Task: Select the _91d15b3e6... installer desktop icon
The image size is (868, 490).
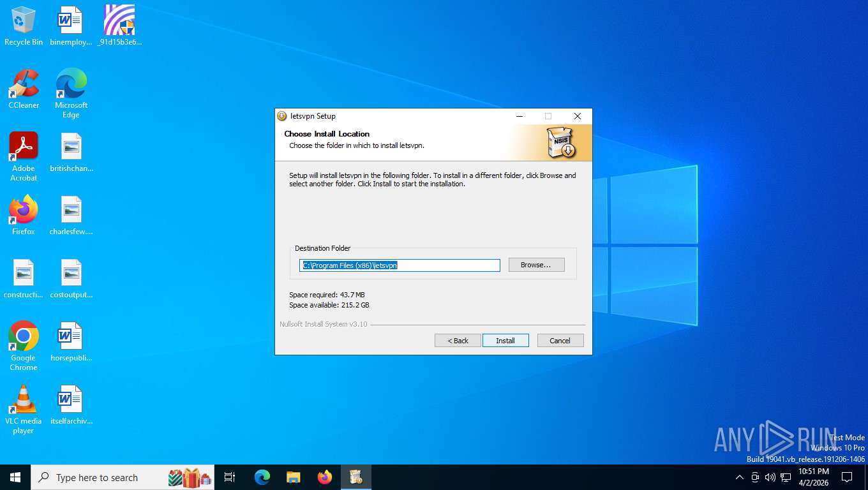Action: (119, 26)
